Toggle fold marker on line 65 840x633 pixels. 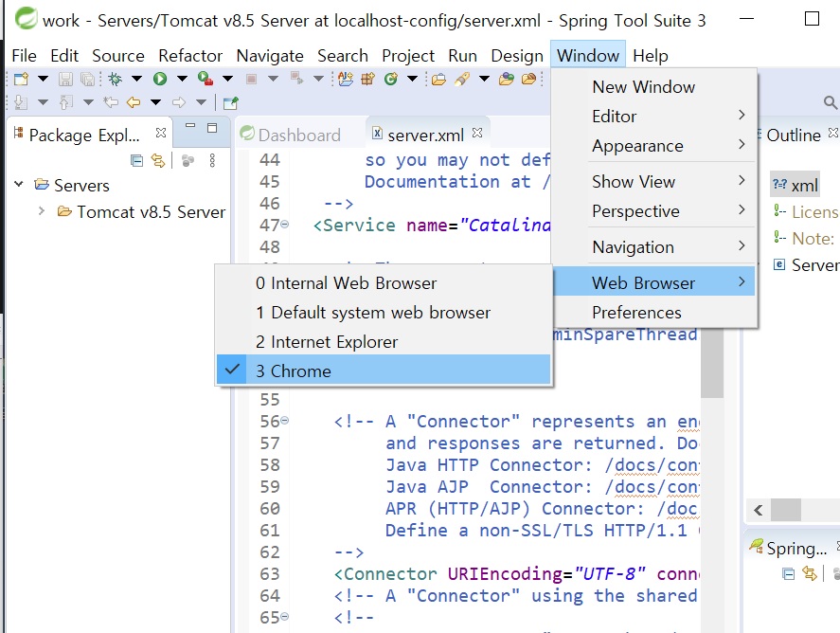click(x=285, y=616)
